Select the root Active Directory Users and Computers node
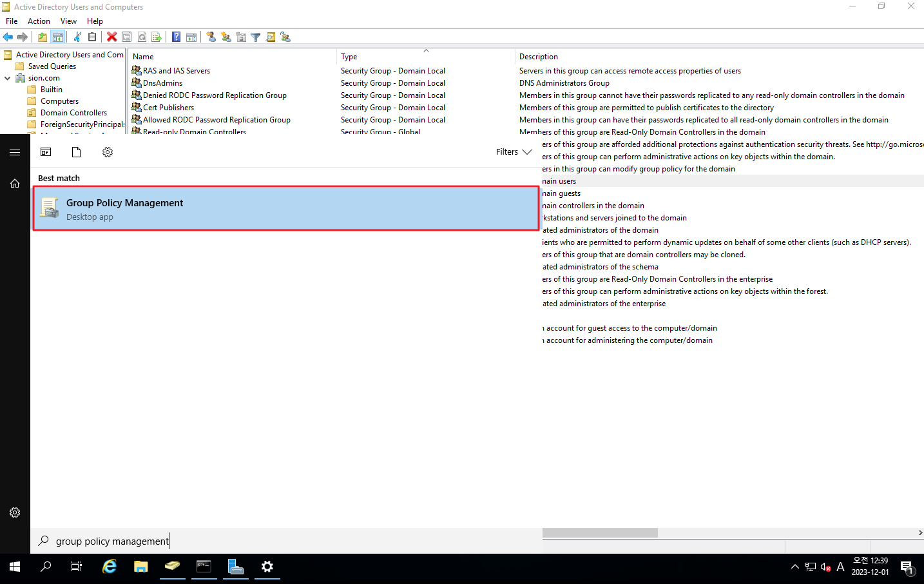 coord(70,55)
